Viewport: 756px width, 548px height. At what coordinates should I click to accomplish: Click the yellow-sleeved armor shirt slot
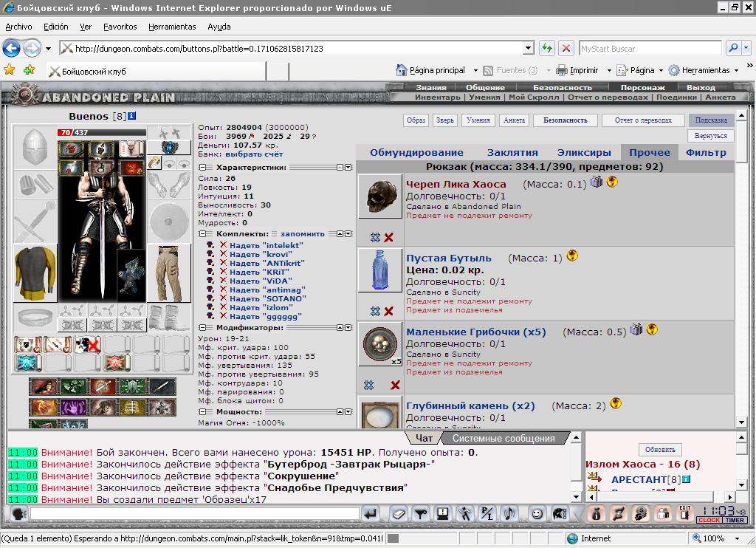(35, 273)
